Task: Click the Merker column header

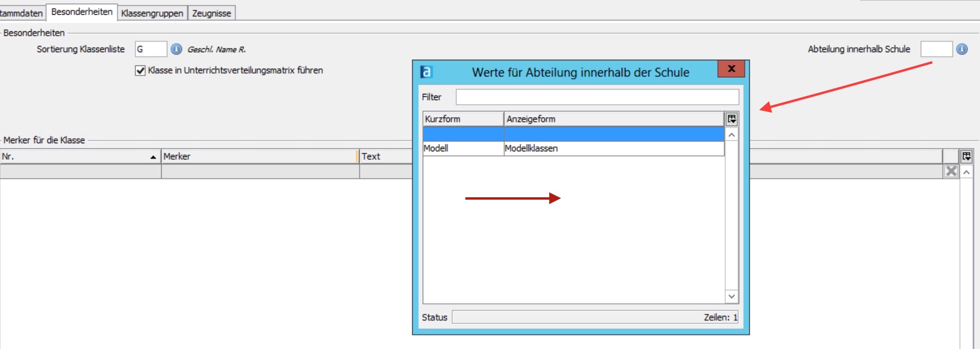Action: (260, 156)
